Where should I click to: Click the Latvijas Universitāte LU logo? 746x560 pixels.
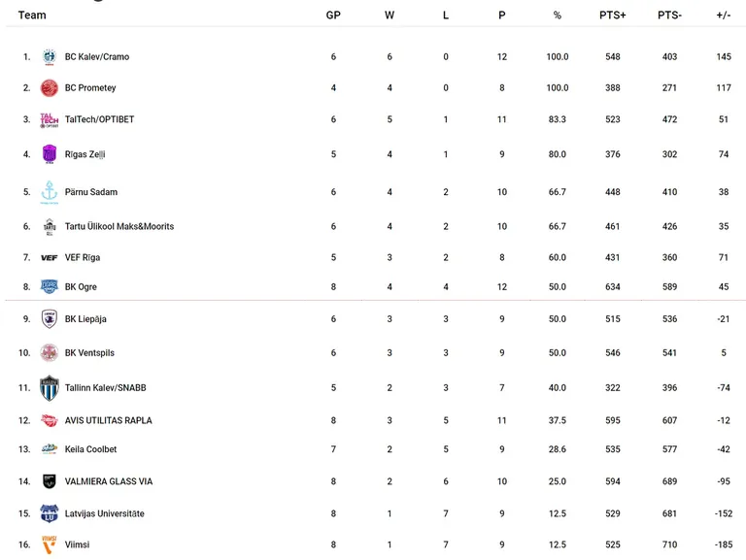click(49, 513)
